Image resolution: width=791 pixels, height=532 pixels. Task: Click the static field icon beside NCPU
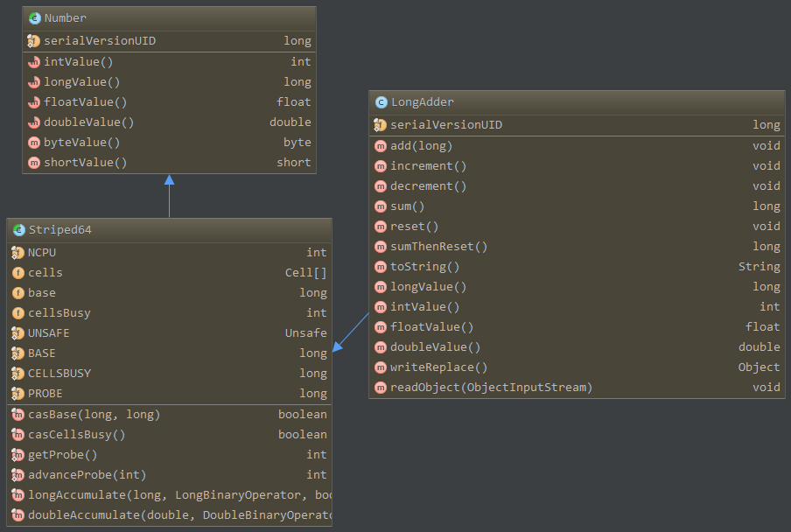click(18, 253)
